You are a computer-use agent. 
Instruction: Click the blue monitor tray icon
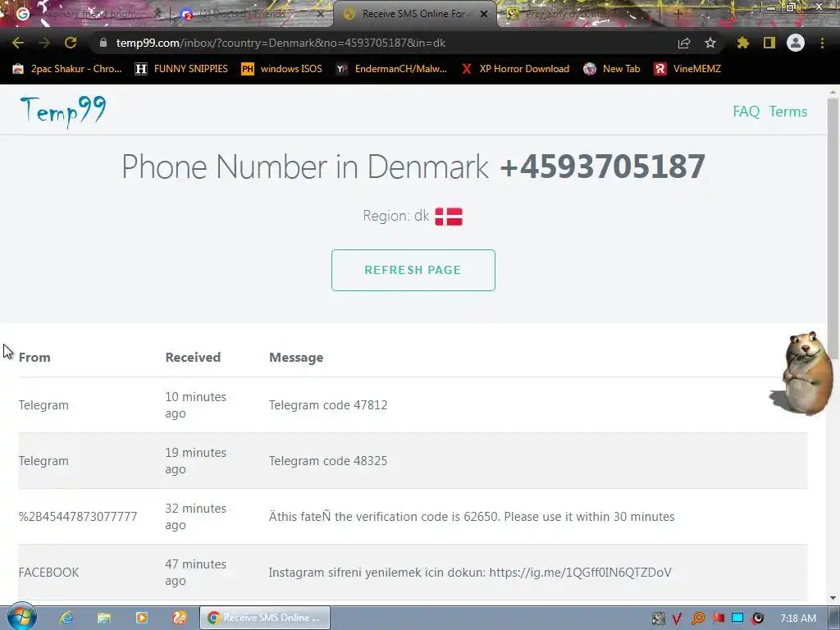737,619
